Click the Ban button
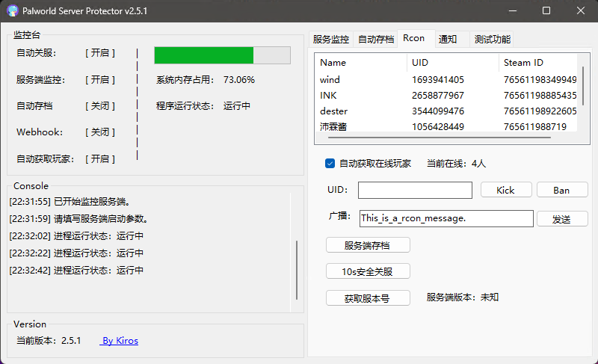This screenshot has height=364, width=598. click(562, 190)
